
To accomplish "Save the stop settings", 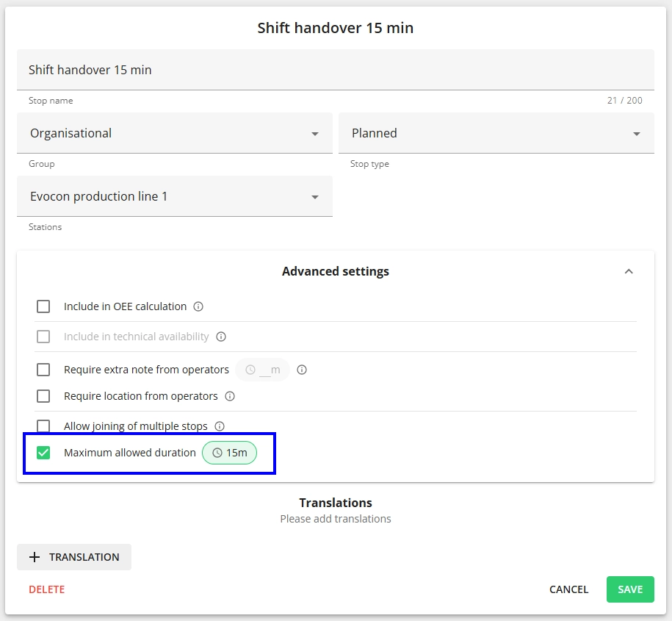I will click(x=630, y=589).
